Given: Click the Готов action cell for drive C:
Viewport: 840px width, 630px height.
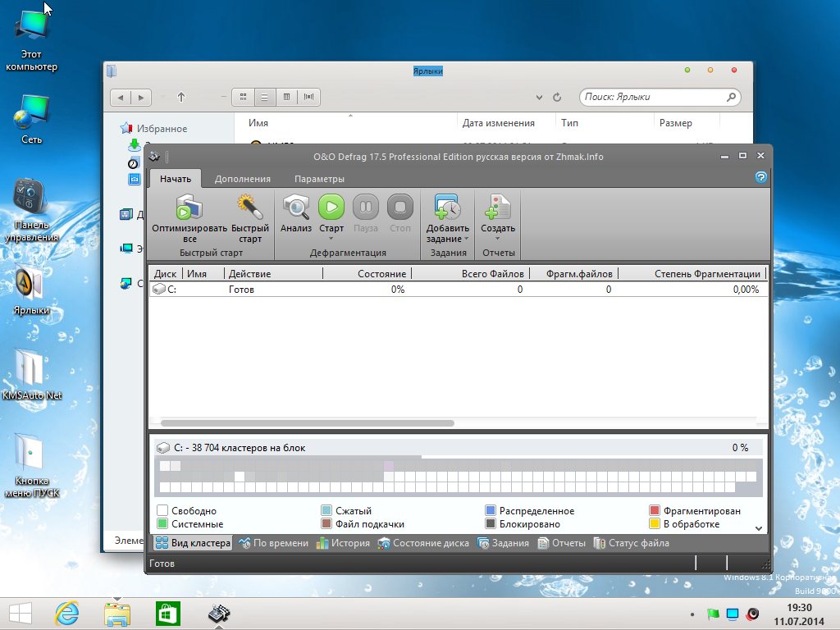Looking at the screenshot, I should [x=241, y=290].
